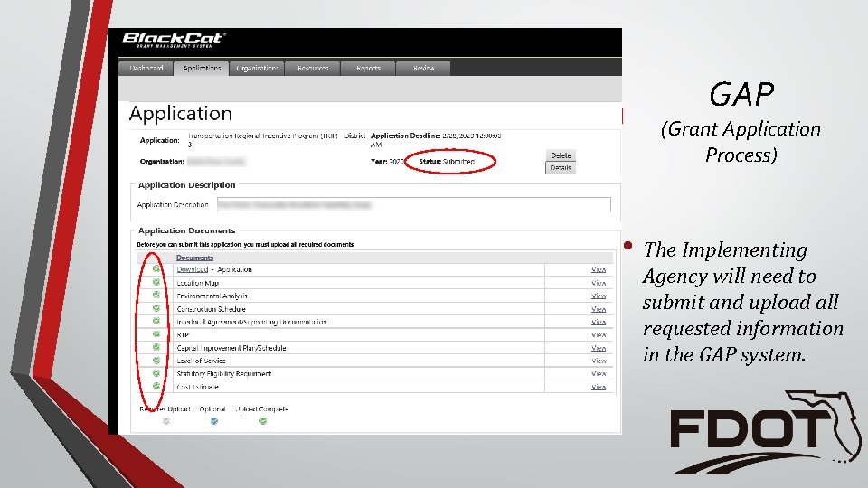View the Level-of-Service document
This screenshot has height=488, width=868.
click(599, 361)
